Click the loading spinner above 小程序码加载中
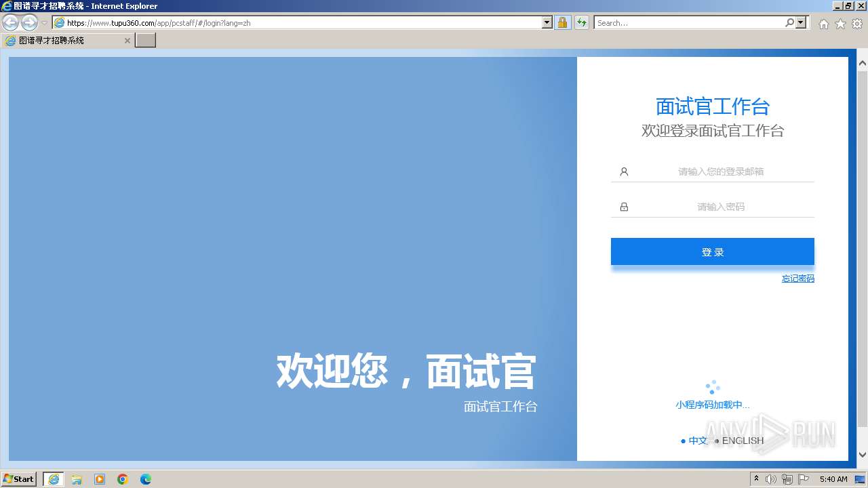This screenshot has width=868, height=488. (x=713, y=388)
